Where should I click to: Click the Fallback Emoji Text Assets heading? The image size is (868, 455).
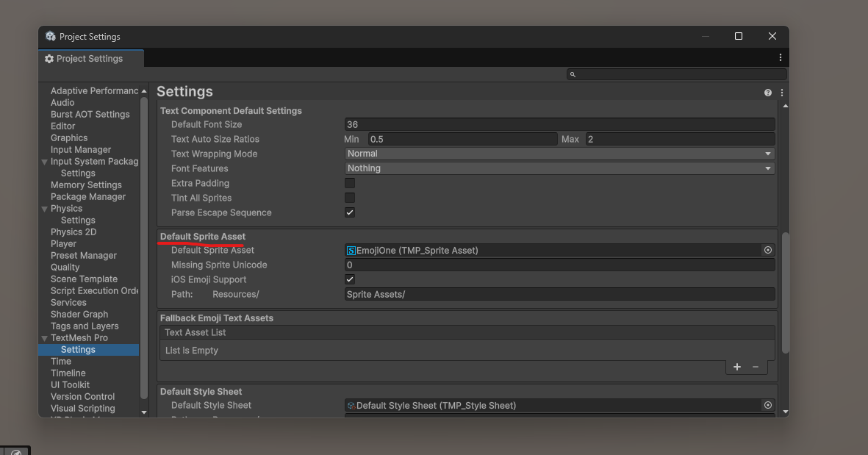tap(216, 318)
